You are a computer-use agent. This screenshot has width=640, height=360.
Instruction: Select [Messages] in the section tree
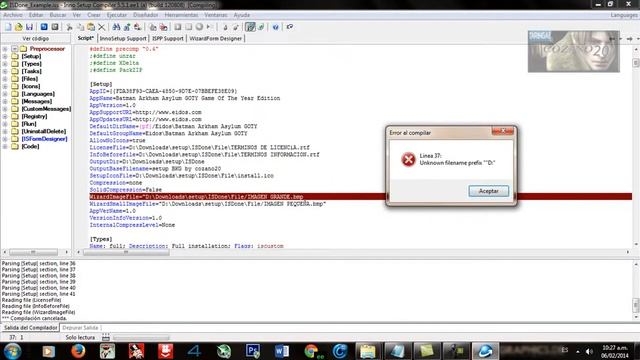click(x=37, y=101)
